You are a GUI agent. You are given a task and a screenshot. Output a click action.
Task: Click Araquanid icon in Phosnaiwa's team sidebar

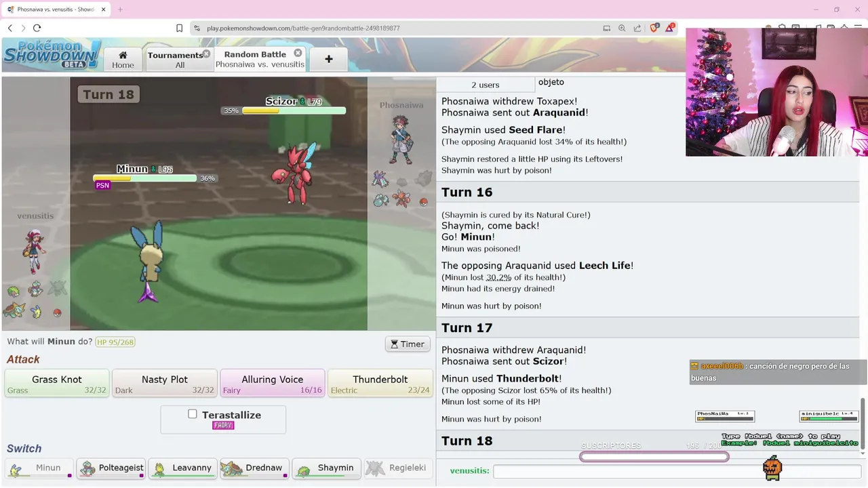[x=381, y=201]
